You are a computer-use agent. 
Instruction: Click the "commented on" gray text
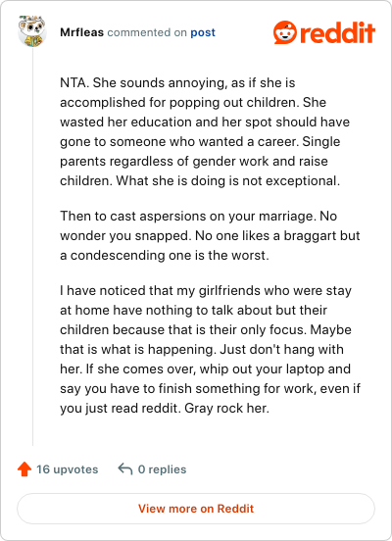[x=147, y=32]
